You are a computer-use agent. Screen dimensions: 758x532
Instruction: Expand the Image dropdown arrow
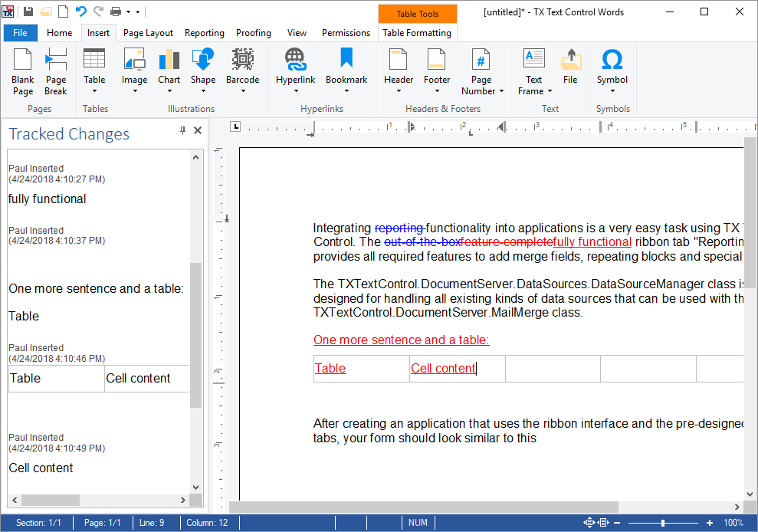[135, 91]
